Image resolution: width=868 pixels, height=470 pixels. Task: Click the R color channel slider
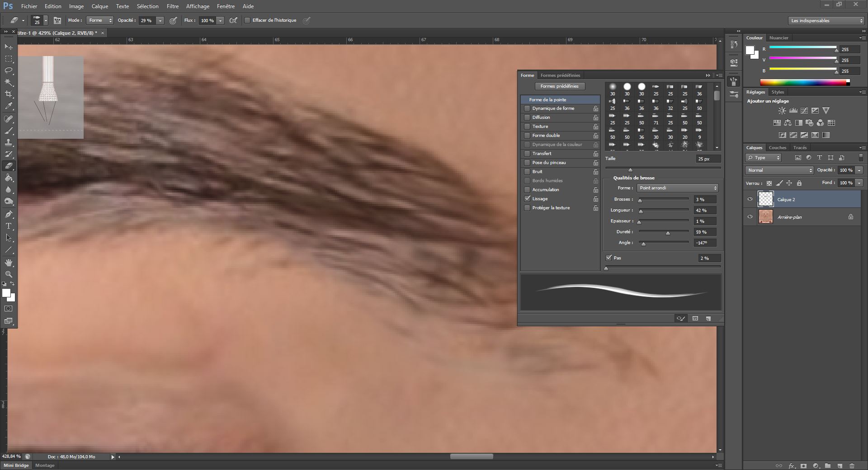tap(803, 47)
